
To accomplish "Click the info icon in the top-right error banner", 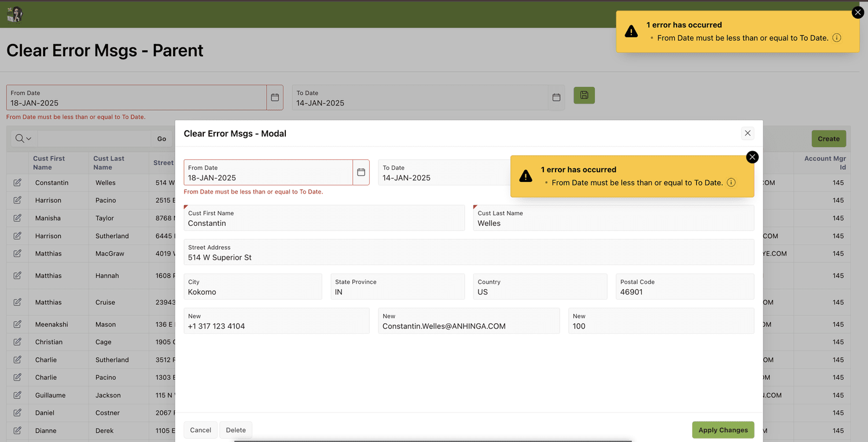I will click(836, 37).
